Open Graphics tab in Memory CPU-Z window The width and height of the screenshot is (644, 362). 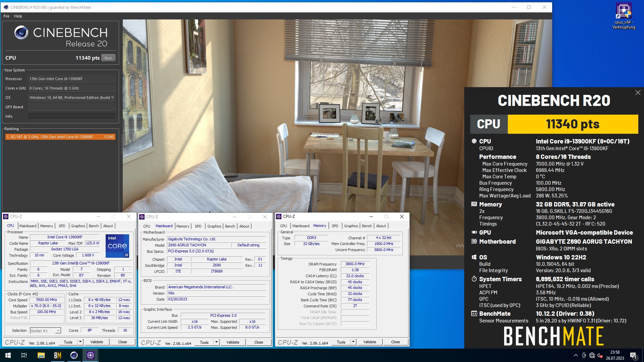(x=351, y=226)
